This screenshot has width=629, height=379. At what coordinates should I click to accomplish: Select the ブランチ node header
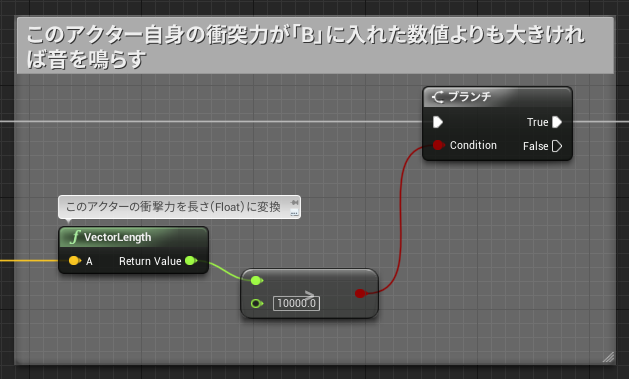click(x=497, y=97)
